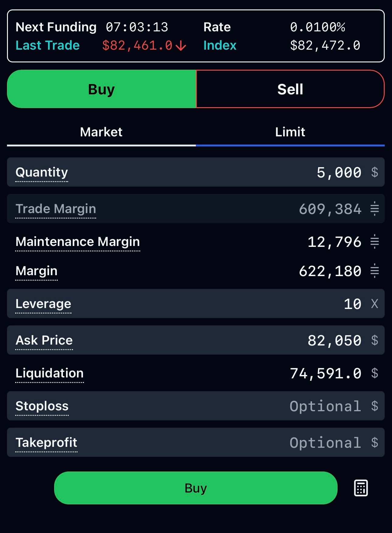Screen dimensions: 392x533
Task: Open the calculator icon beside Buy
Action: click(361, 488)
